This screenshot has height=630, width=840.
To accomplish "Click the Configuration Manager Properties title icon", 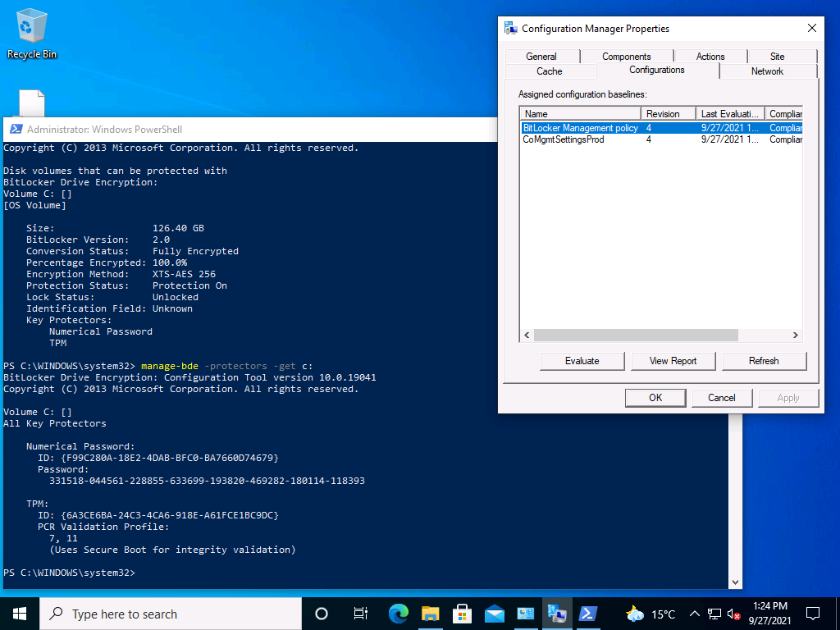I will point(510,29).
